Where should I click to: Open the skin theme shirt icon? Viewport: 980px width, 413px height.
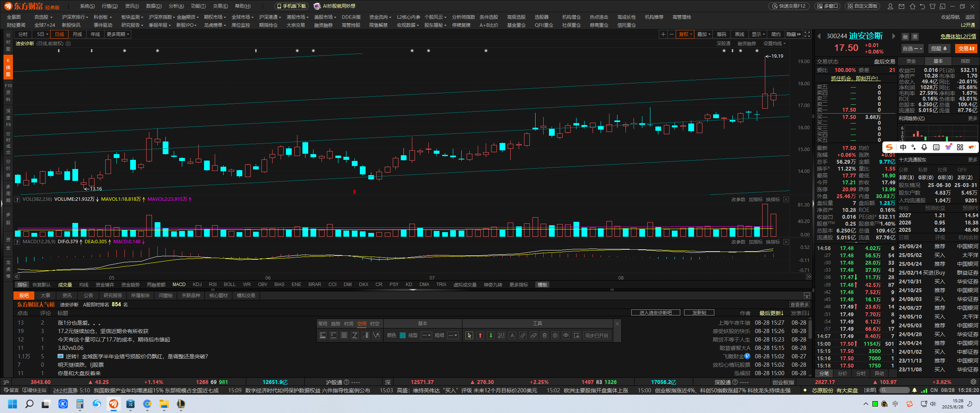click(x=932, y=6)
